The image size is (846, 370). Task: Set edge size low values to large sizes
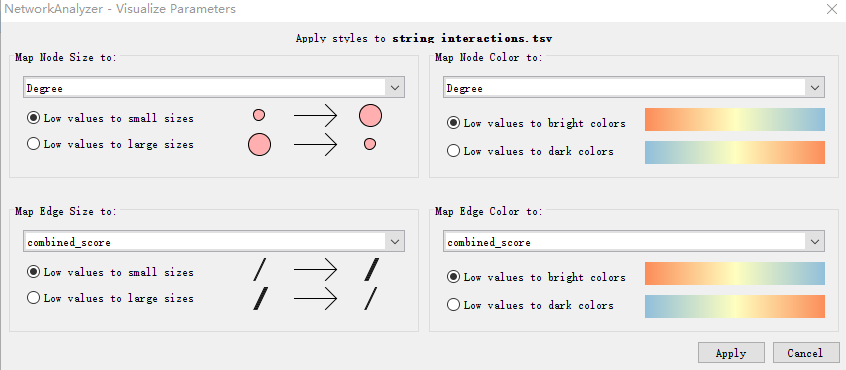[x=110, y=298]
